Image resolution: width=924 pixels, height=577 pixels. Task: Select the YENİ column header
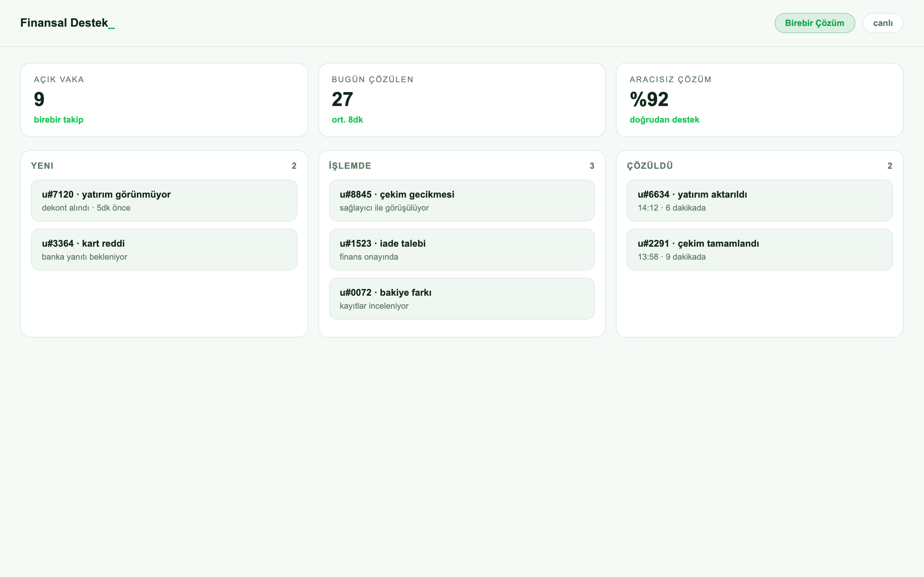(x=42, y=166)
